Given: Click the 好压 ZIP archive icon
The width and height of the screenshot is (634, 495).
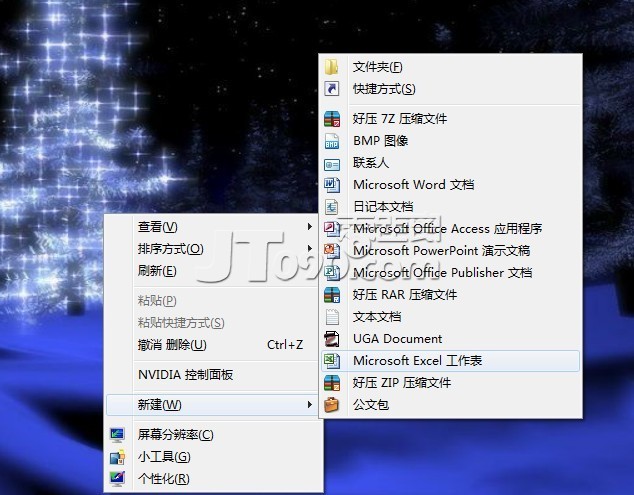Looking at the screenshot, I should (332, 383).
